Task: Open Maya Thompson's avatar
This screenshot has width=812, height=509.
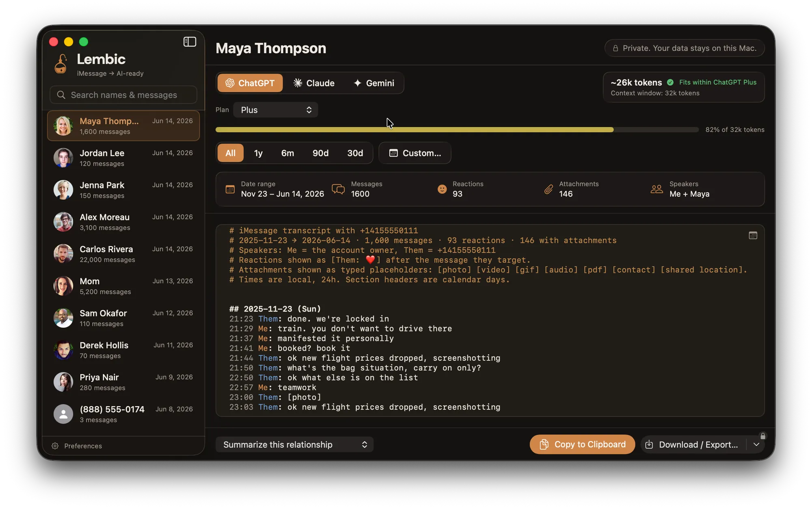Action: 63,126
